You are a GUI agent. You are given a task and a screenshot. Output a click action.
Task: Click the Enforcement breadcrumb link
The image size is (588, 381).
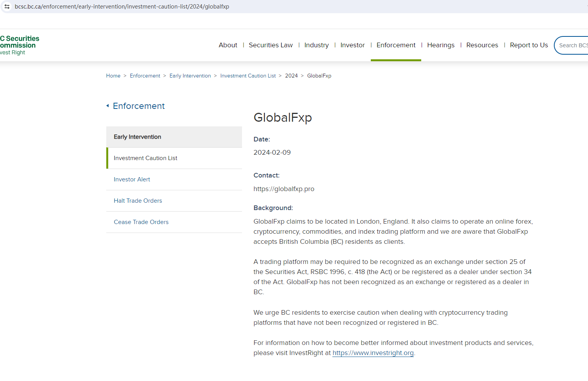145,76
